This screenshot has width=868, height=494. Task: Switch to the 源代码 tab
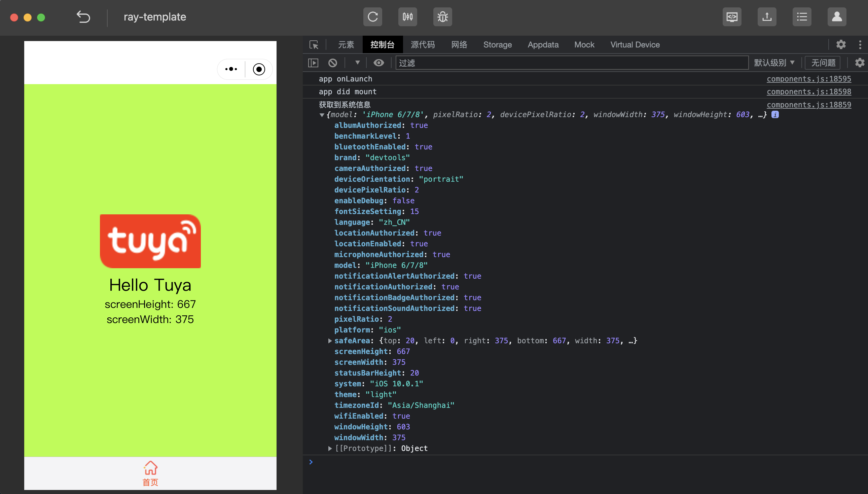click(x=422, y=44)
